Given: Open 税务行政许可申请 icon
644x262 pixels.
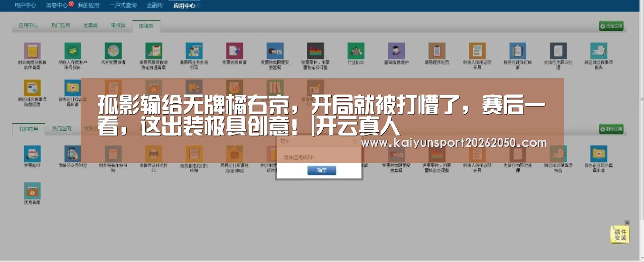Looking at the screenshot, I should coord(518,51).
